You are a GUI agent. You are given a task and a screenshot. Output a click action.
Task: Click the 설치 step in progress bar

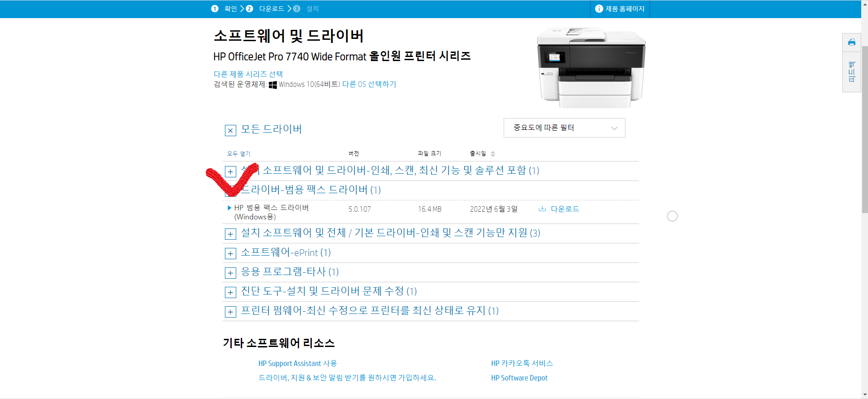(x=312, y=9)
